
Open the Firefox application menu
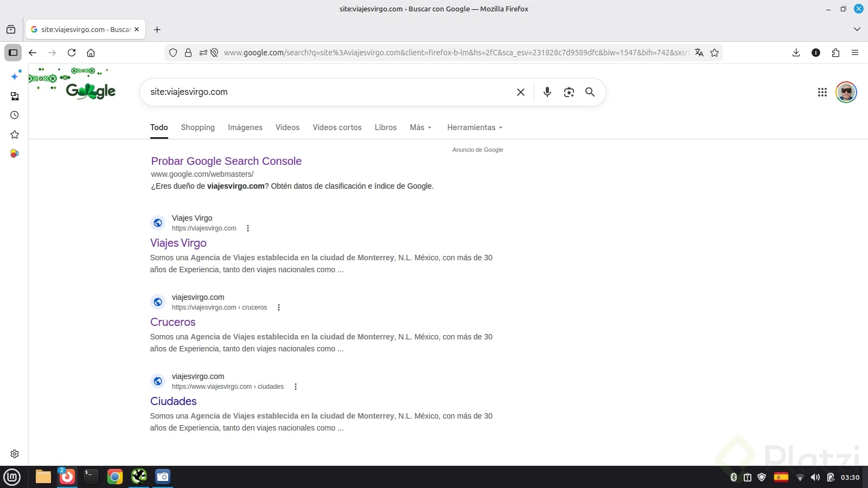(855, 53)
